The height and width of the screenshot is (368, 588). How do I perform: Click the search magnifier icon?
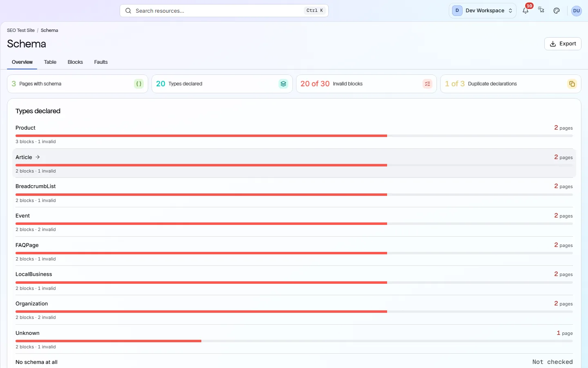pos(128,11)
